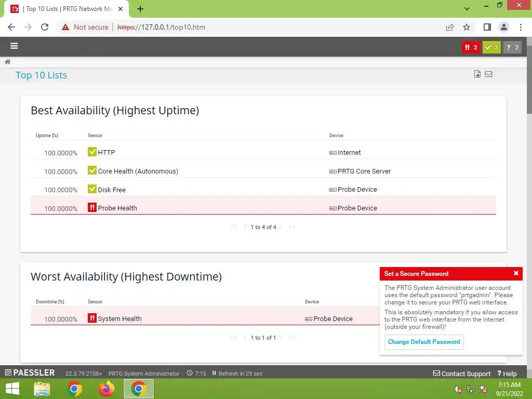
Task: Open the HTTP sensor link
Action: [107, 153]
